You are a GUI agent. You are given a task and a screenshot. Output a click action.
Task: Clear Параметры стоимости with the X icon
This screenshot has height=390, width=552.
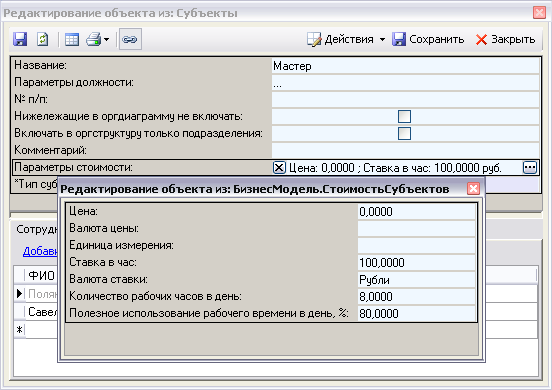tap(279, 168)
